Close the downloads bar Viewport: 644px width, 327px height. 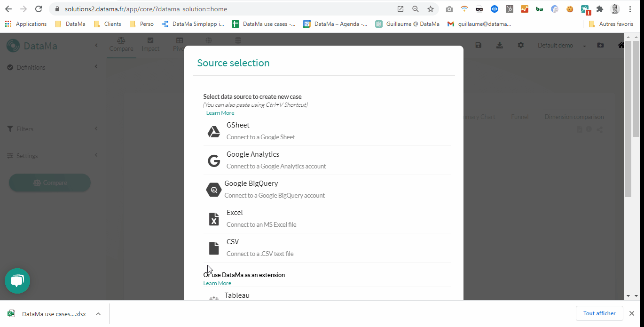pyautogui.click(x=632, y=313)
